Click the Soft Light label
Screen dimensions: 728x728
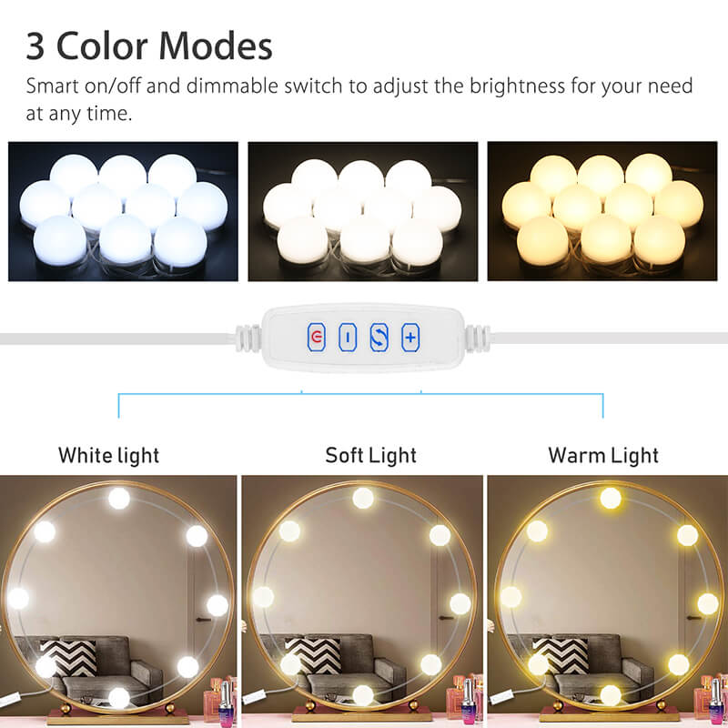[x=370, y=456]
